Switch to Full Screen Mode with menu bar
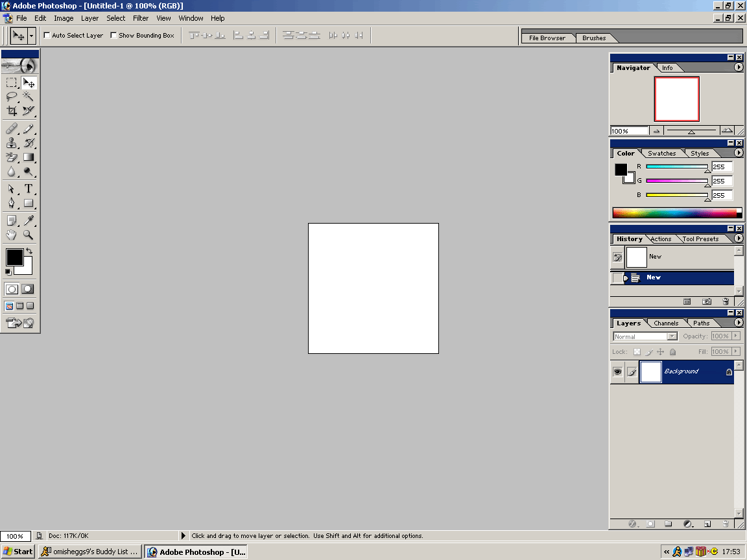The width and height of the screenshot is (747, 560). tap(19, 306)
